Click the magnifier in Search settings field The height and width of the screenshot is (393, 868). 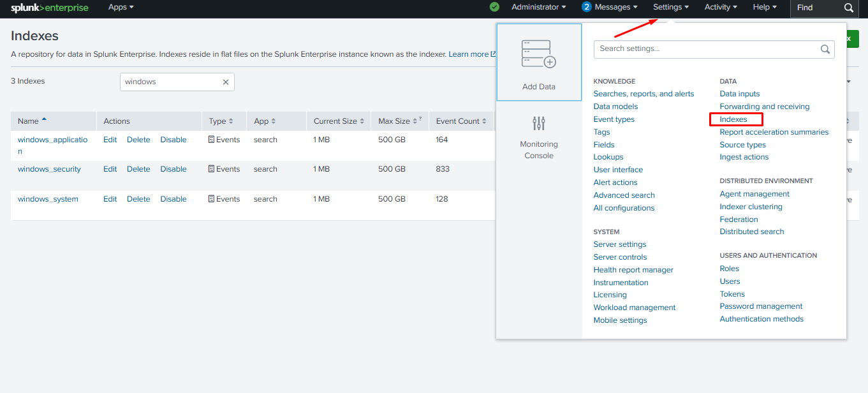coord(825,48)
